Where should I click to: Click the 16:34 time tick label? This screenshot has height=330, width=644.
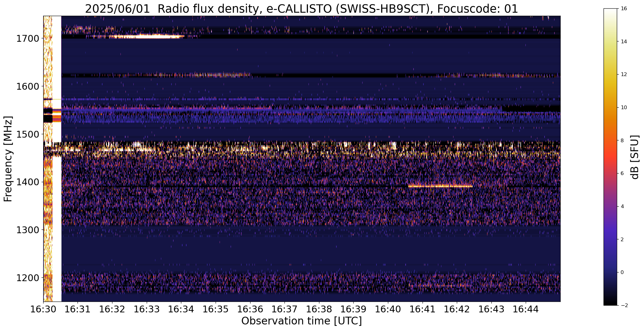(181, 309)
